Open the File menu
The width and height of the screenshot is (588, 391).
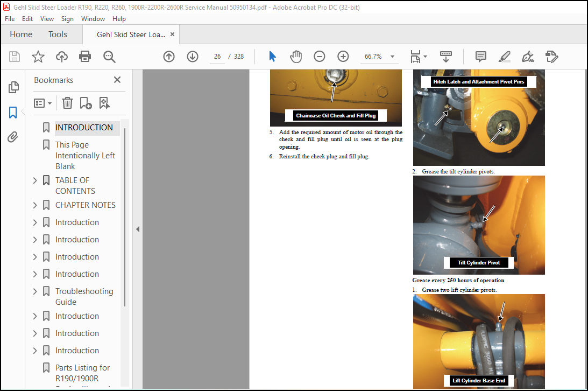[10, 19]
